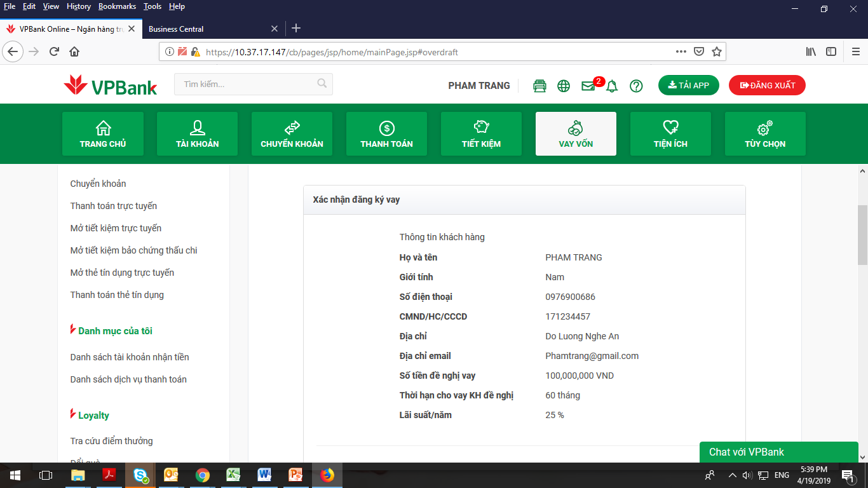Viewport: 868px width, 488px height.
Task: Click the browser Home icon
Action: pos(74,51)
